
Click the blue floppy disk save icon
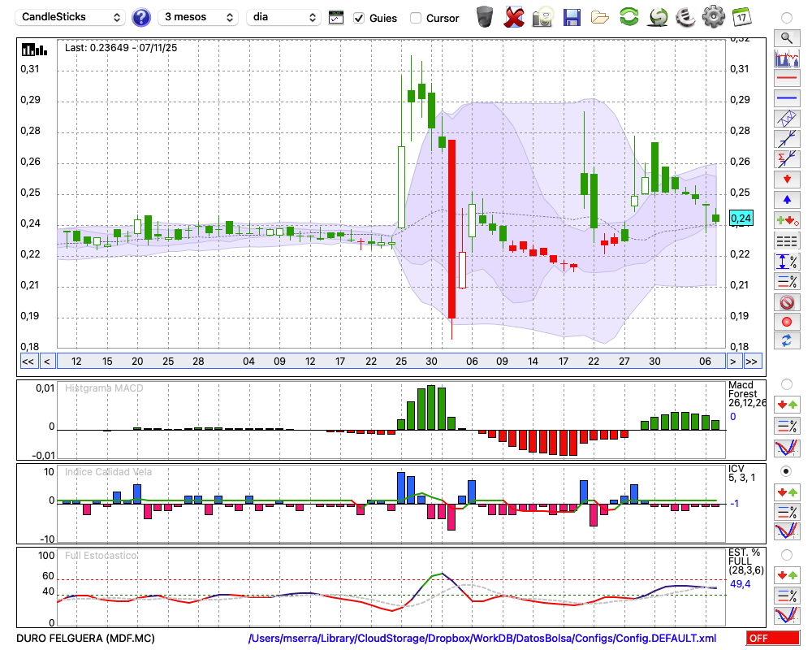click(x=572, y=17)
